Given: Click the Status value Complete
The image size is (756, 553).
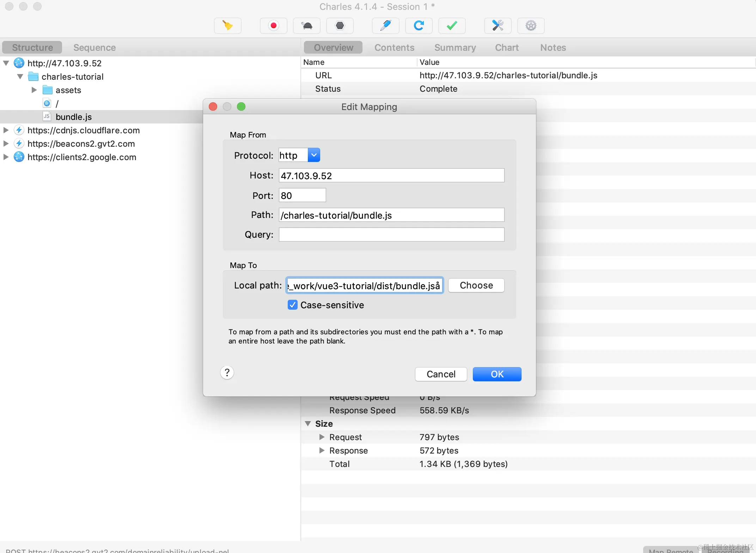Looking at the screenshot, I should click(438, 89).
